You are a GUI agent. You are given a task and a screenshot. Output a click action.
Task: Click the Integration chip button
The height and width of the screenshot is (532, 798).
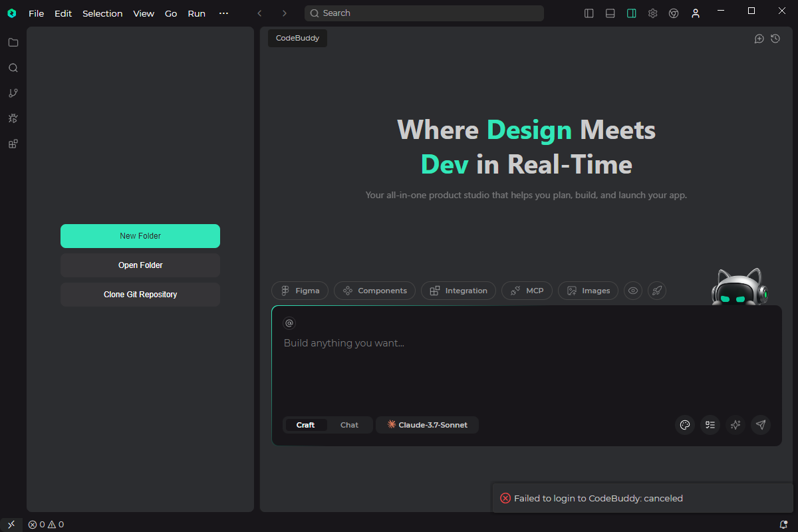click(x=458, y=291)
